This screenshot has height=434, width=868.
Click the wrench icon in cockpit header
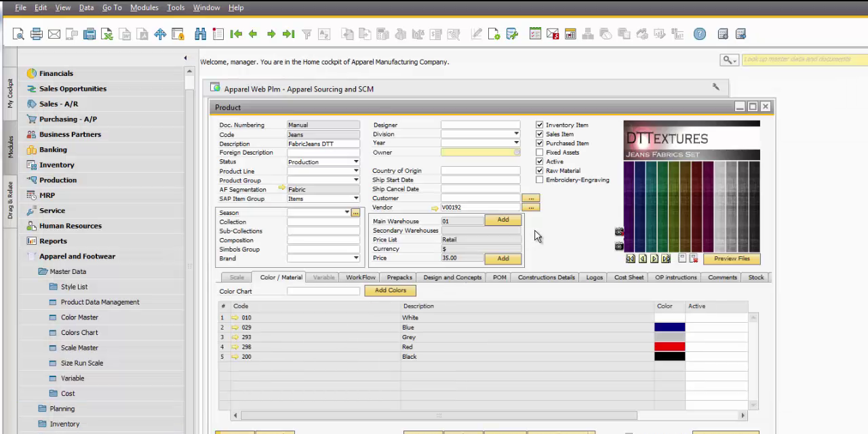[715, 87]
